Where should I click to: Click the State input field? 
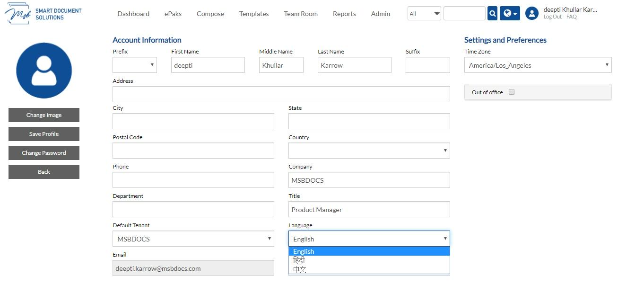369,121
